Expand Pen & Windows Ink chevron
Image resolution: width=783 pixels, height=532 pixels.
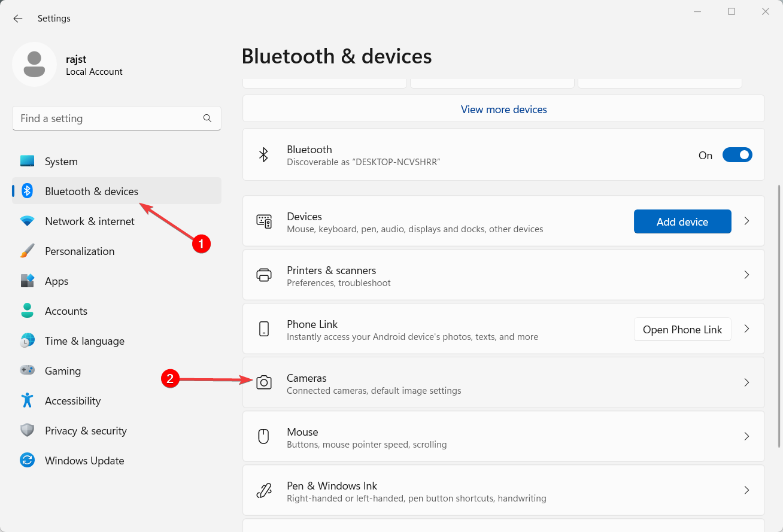pyautogui.click(x=746, y=490)
